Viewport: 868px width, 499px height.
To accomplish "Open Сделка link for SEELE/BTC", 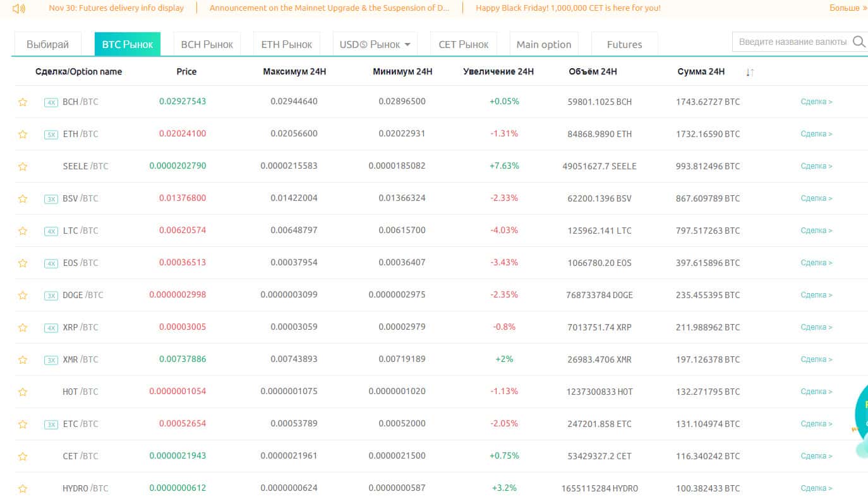I will pyautogui.click(x=816, y=166).
